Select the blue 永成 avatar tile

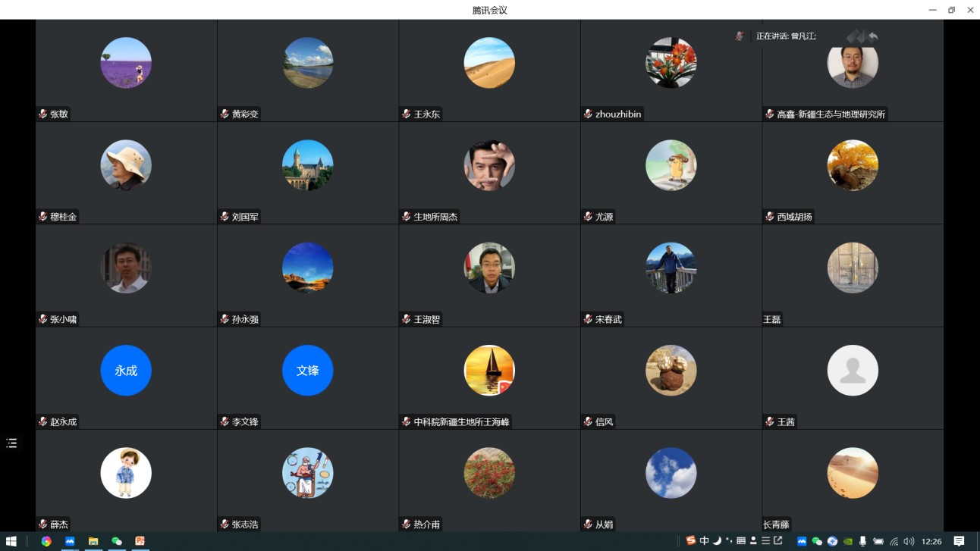(126, 371)
